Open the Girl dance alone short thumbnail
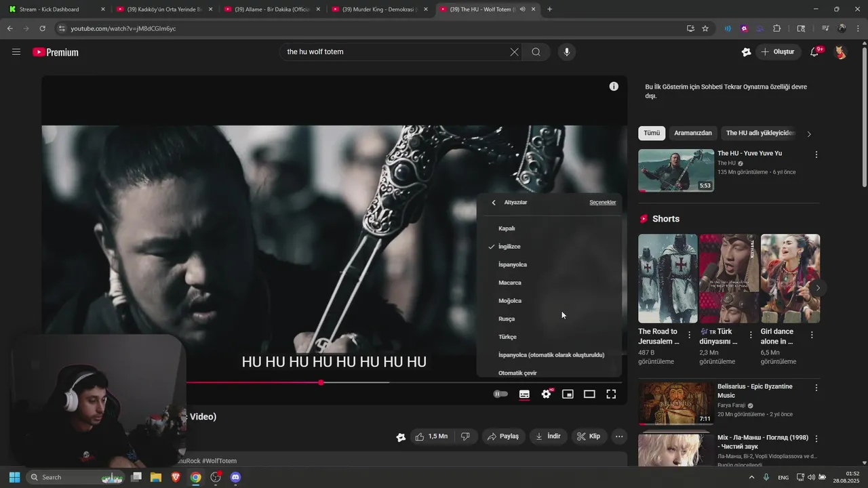This screenshot has height=488, width=868. (x=790, y=279)
